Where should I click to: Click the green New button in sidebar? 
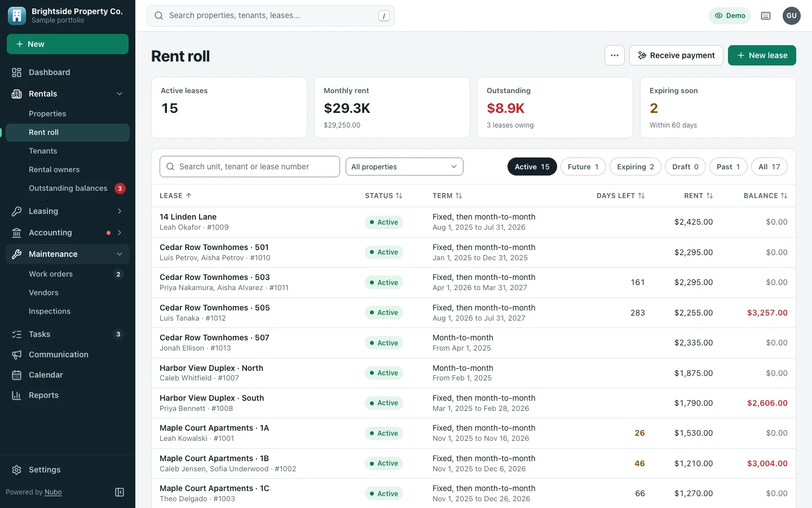[x=68, y=44]
